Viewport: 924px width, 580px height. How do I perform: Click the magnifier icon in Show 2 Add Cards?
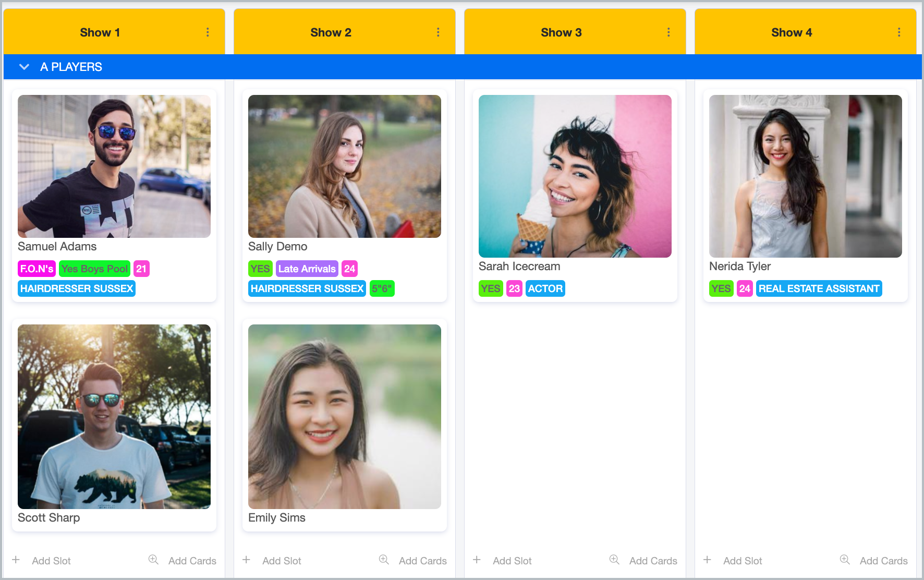(x=384, y=560)
